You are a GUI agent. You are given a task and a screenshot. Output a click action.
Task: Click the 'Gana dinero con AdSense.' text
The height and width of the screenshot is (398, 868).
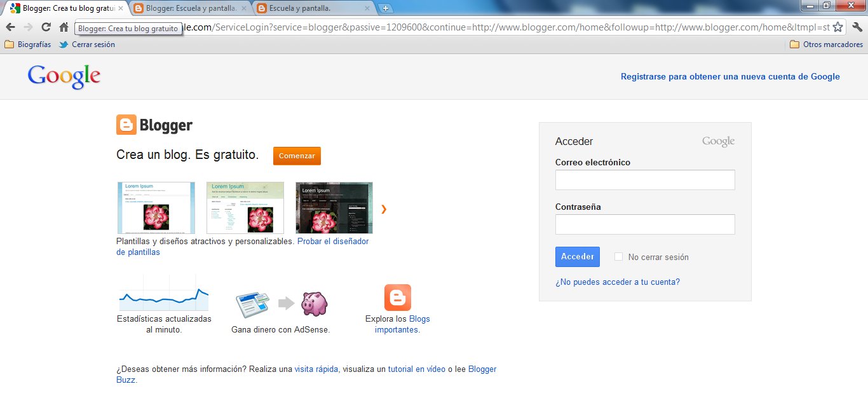click(281, 330)
